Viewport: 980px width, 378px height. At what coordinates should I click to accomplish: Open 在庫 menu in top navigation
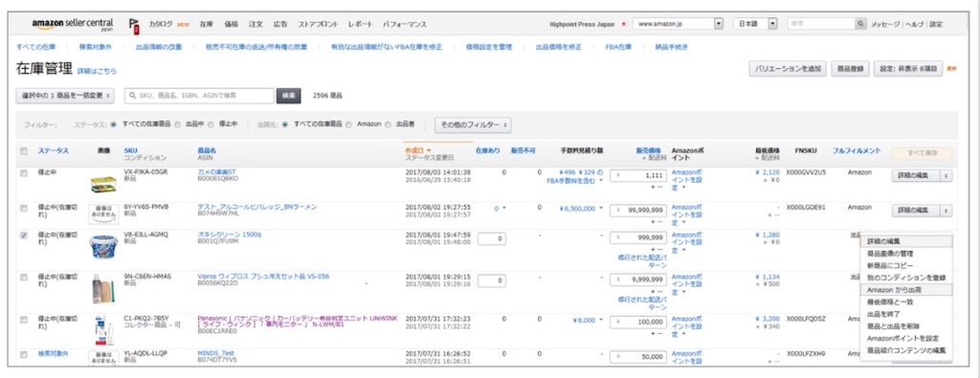click(x=207, y=24)
